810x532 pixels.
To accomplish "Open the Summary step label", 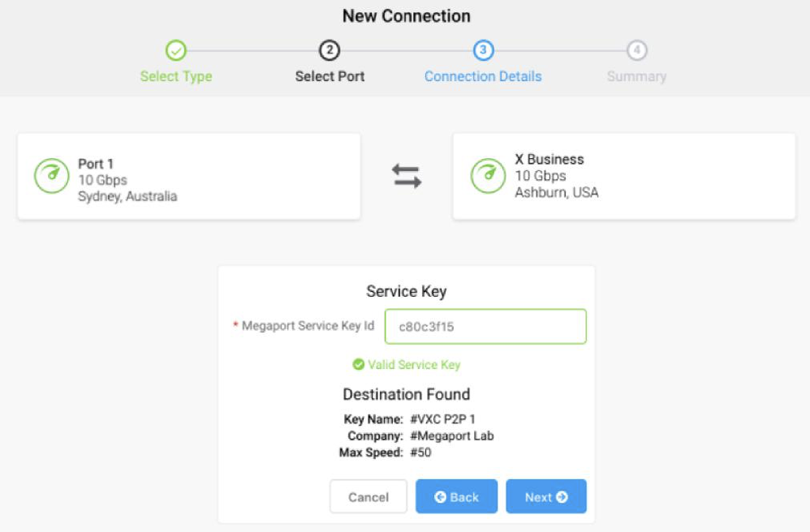I will tap(636, 76).
